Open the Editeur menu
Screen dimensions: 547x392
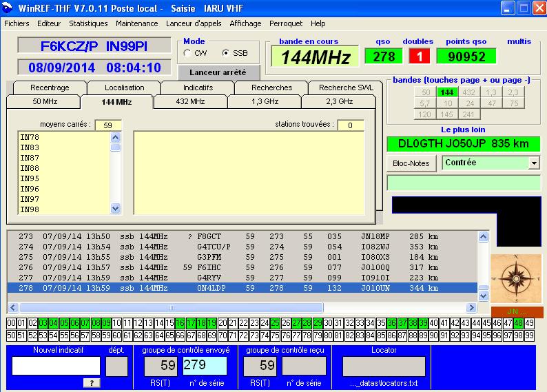click(49, 23)
